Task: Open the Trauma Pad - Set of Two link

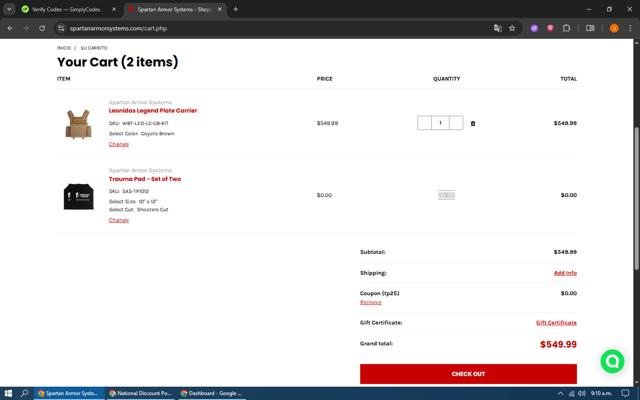Action: click(144, 179)
